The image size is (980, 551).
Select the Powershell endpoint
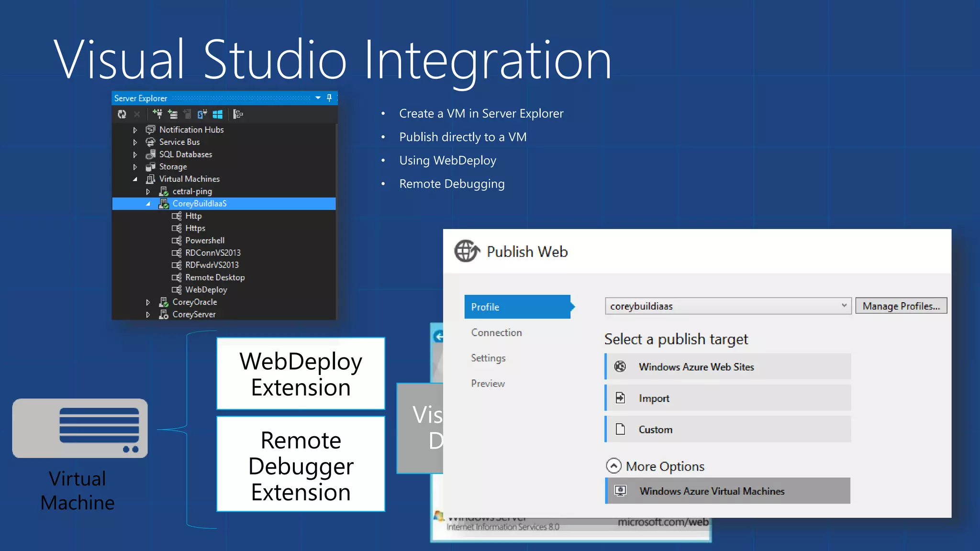[x=205, y=241]
